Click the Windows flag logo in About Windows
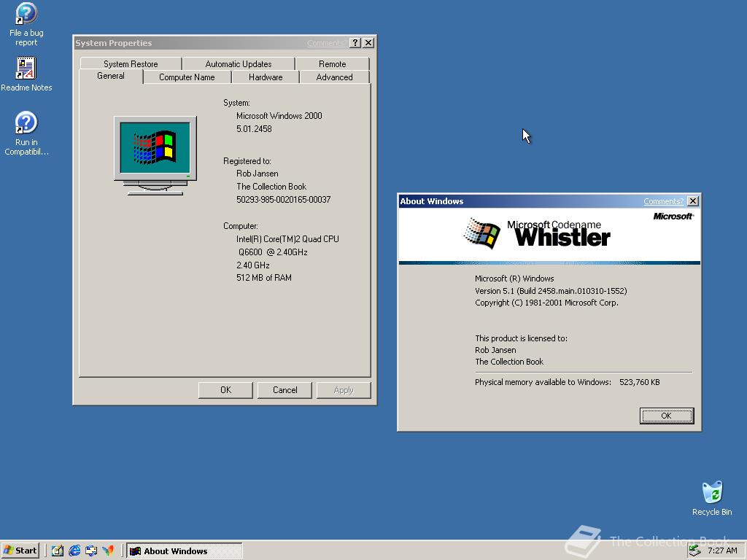The height and width of the screenshot is (560, 747). tap(481, 234)
